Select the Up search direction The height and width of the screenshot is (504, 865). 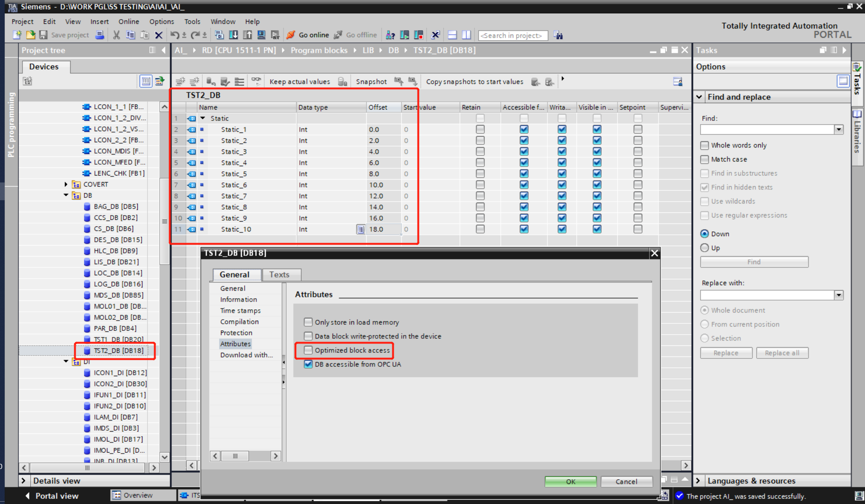(705, 248)
